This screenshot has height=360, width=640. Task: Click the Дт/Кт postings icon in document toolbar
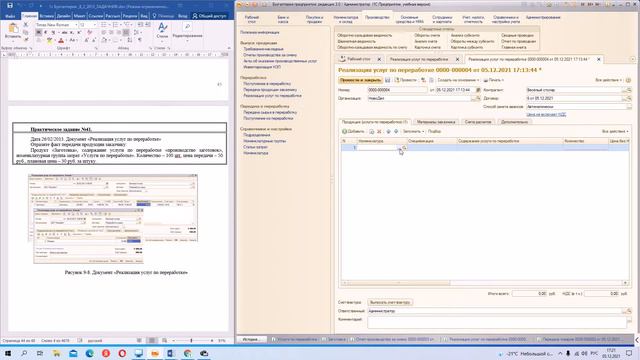pos(423,80)
